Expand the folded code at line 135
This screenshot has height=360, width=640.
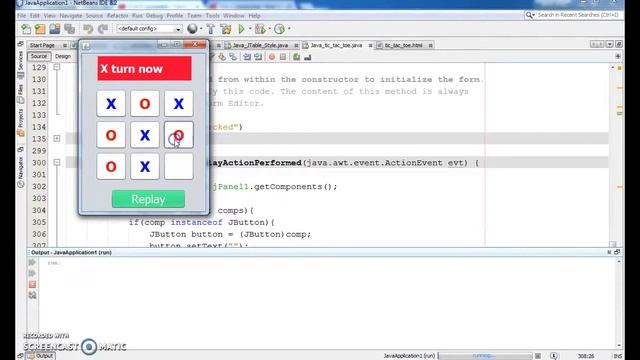[x=57, y=138]
